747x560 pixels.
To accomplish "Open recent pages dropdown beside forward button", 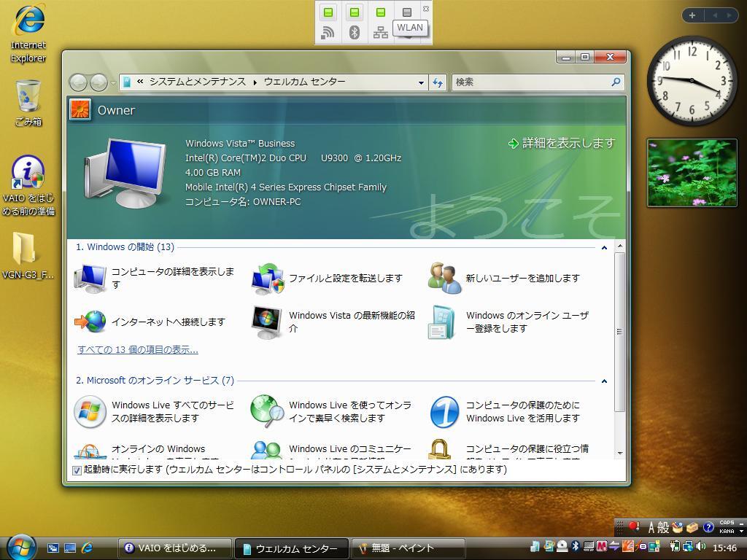I will 113,82.
